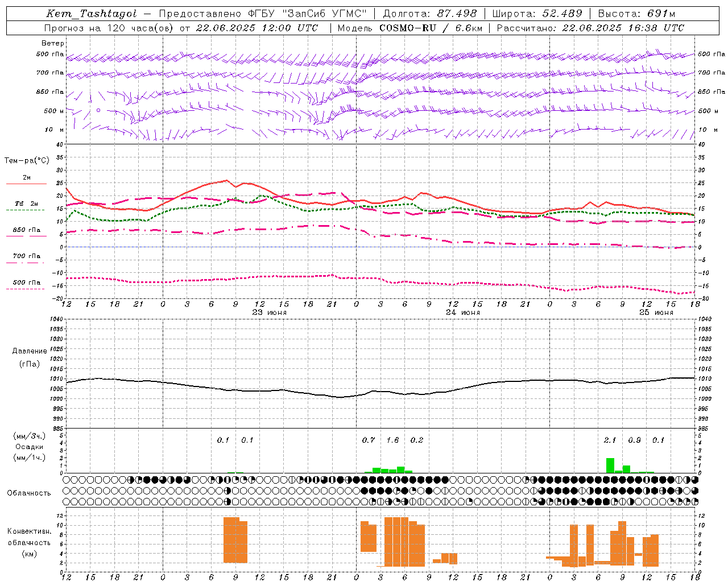The height and width of the screenshot is (582, 728).
Task: Click the 0.7 precipitation value
Action: coord(369,440)
